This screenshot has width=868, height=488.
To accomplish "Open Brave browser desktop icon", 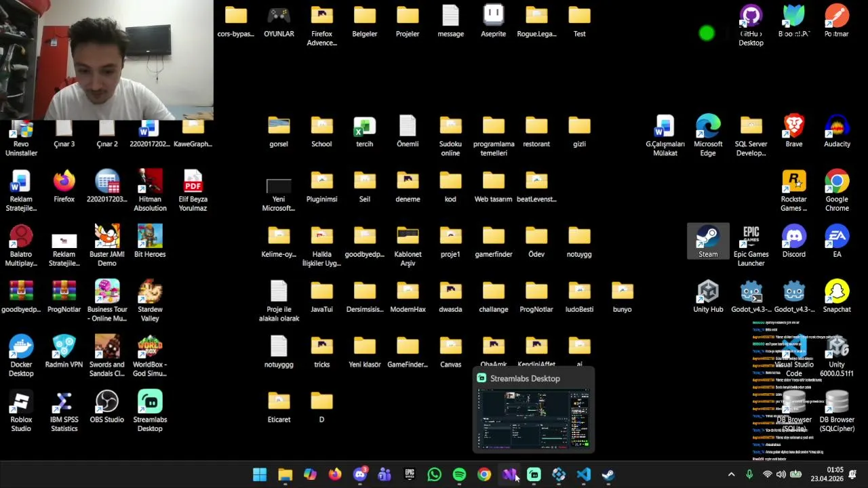I will click(794, 131).
